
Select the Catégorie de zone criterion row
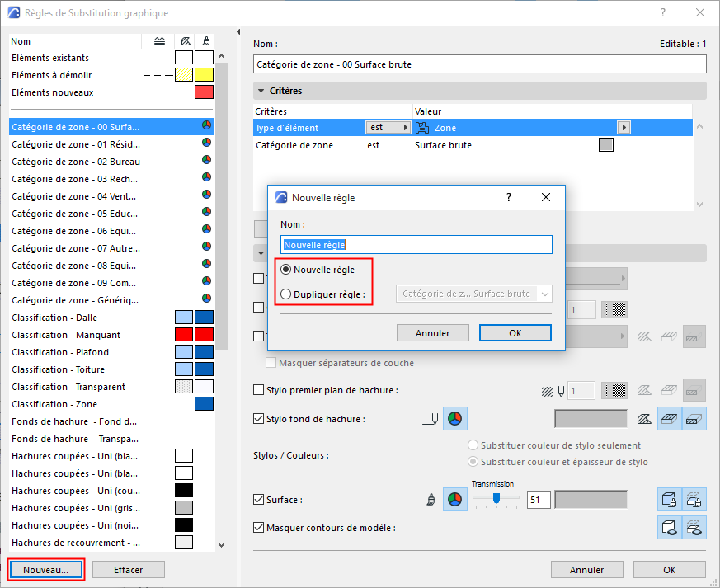(473, 145)
